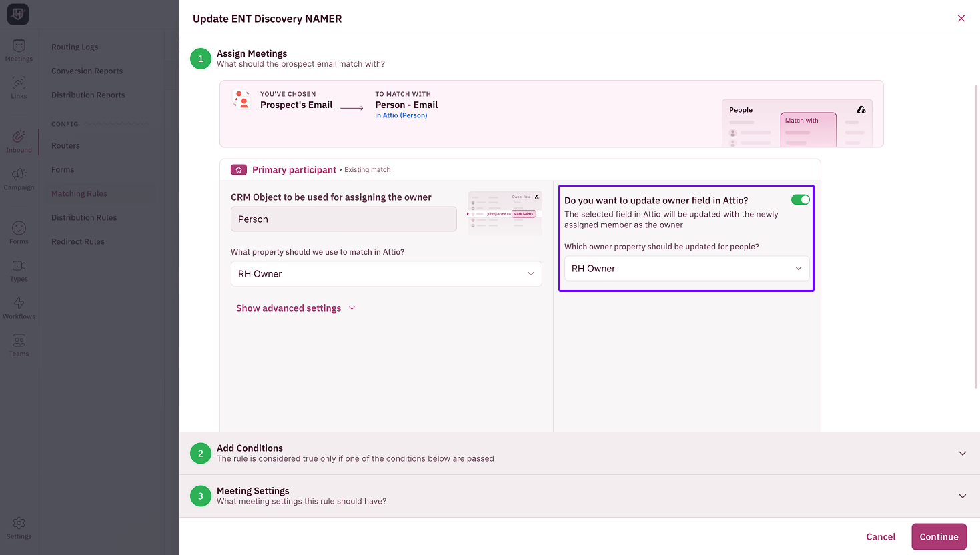The width and height of the screenshot is (980, 555).
Task: Click the Person CRM object field
Action: point(344,219)
